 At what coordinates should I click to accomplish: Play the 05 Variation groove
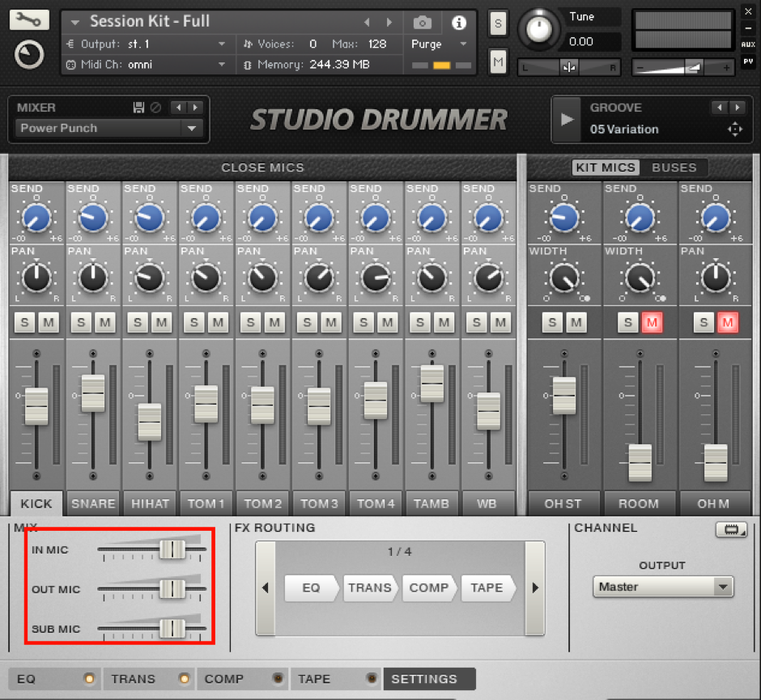567,119
